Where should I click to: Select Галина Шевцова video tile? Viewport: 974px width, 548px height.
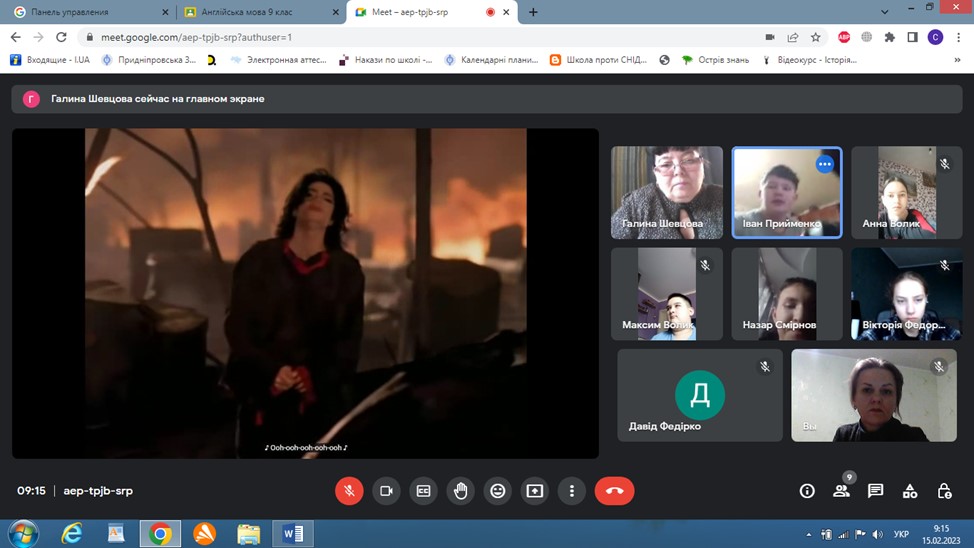pos(667,193)
